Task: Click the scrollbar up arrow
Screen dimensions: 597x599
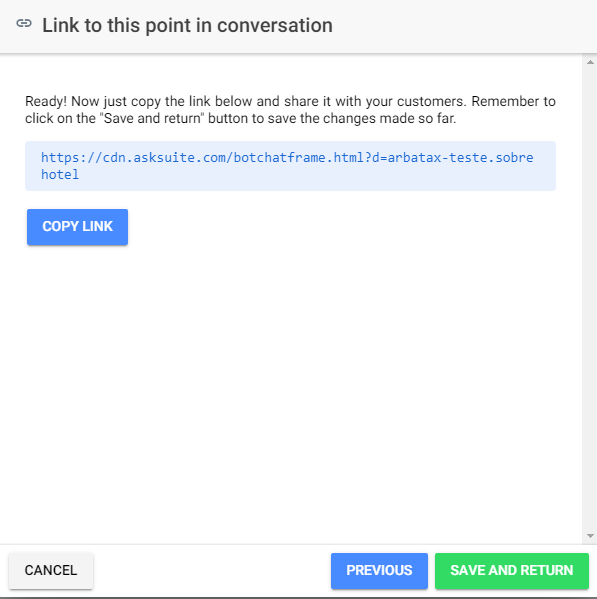Action: [590, 62]
